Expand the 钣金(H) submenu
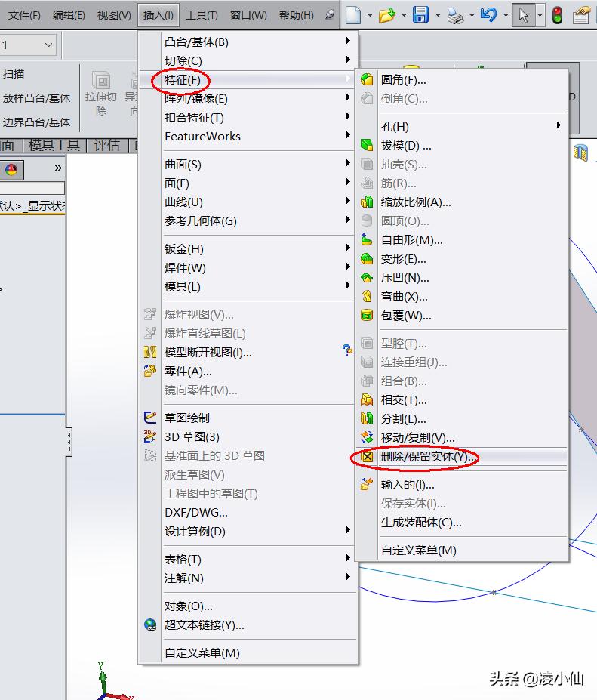This screenshot has height=700, width=597. coord(348,248)
